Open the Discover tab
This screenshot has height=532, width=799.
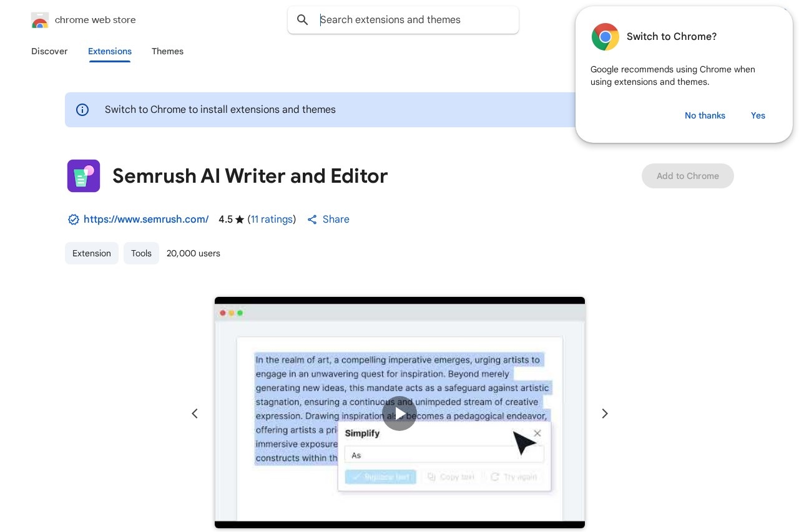49,51
